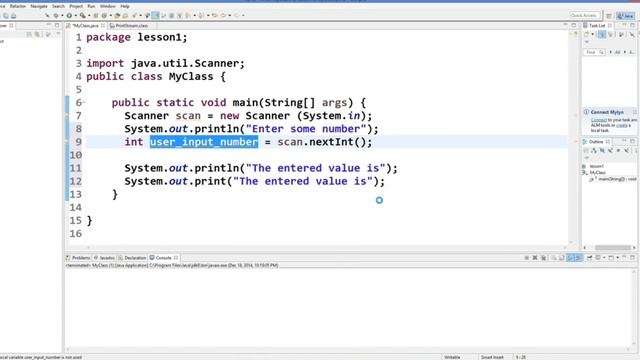
Task: Click 'Smart Insert' in status bar
Action: (492, 357)
